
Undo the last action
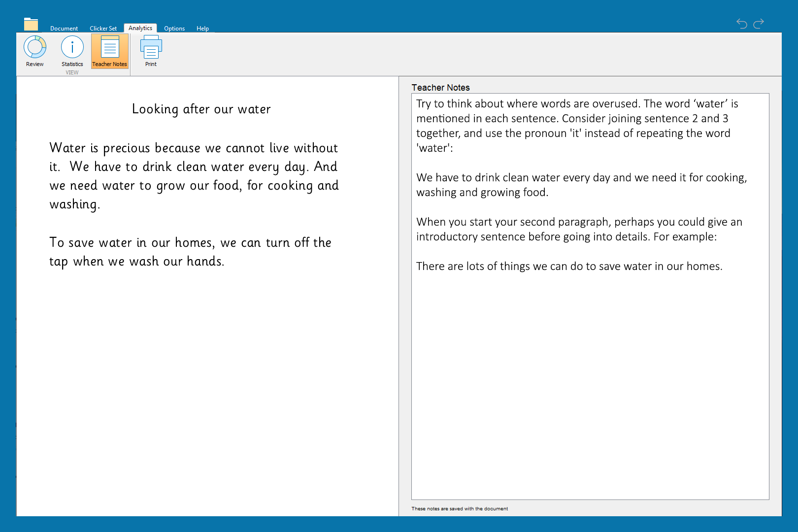[x=741, y=24]
